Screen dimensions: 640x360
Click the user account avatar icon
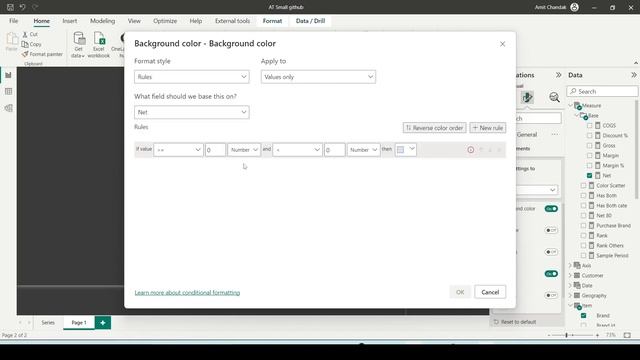574,7
